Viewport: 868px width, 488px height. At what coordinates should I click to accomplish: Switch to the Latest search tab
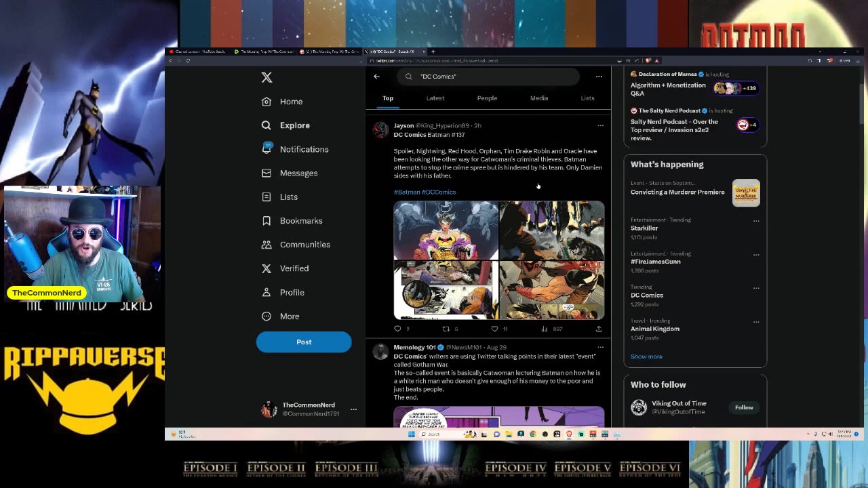(435, 98)
